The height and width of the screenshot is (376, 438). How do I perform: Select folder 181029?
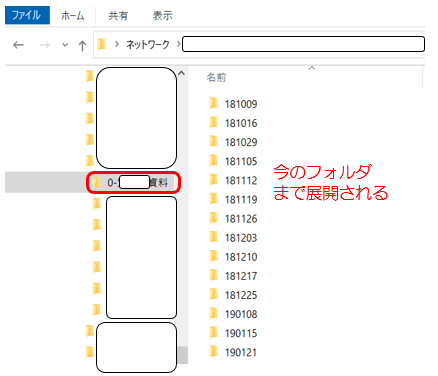click(x=234, y=142)
